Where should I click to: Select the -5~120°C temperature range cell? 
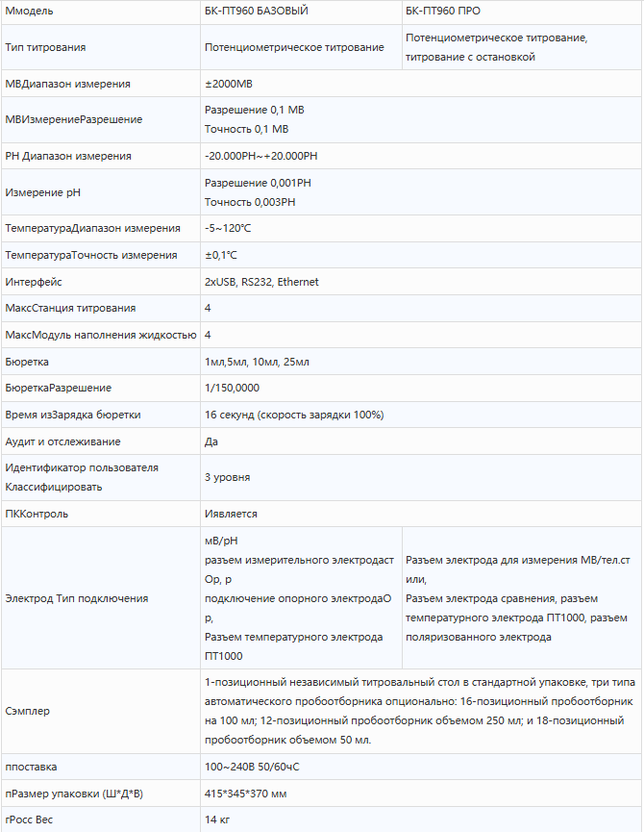pyautogui.click(x=228, y=228)
